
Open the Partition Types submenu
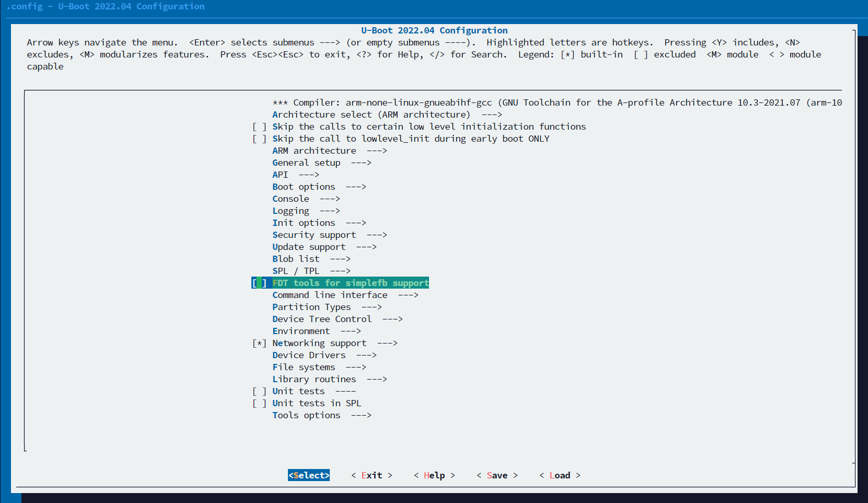[x=327, y=307]
